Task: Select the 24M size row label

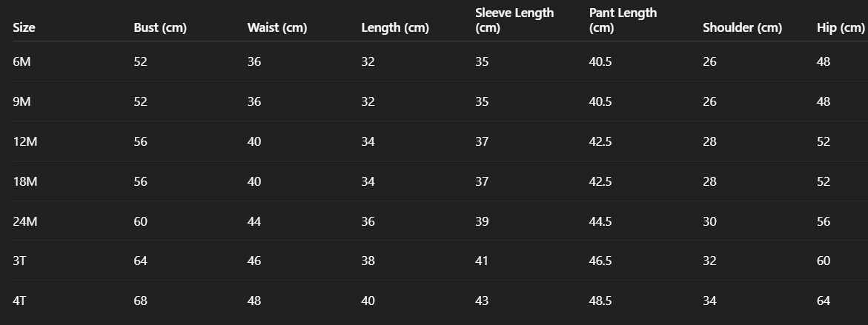Action: 24,221
